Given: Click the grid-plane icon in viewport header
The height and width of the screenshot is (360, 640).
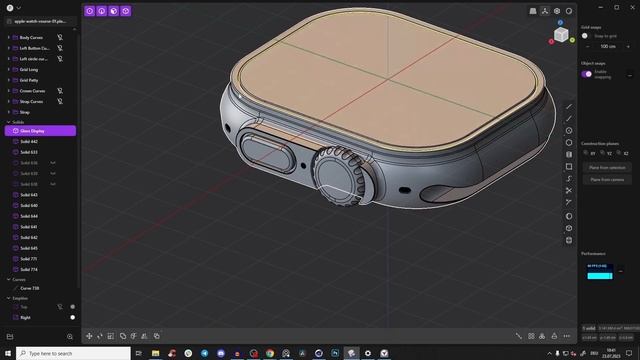Looking at the screenshot, I should [533, 11].
